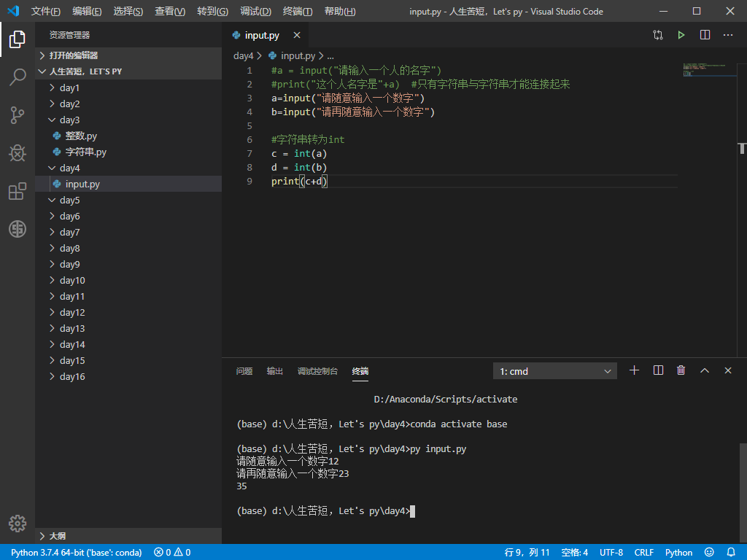Split the terminal panel
The width and height of the screenshot is (747, 560).
click(658, 370)
